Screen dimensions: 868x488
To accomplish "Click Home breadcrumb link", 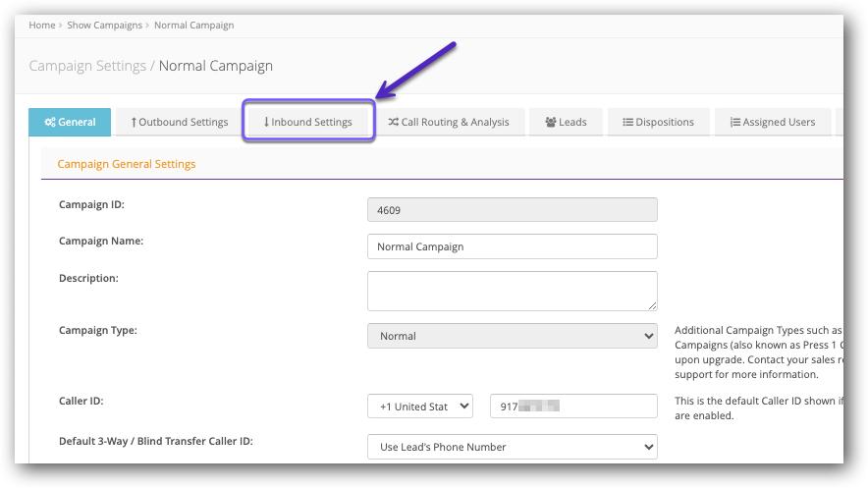I will [42, 25].
